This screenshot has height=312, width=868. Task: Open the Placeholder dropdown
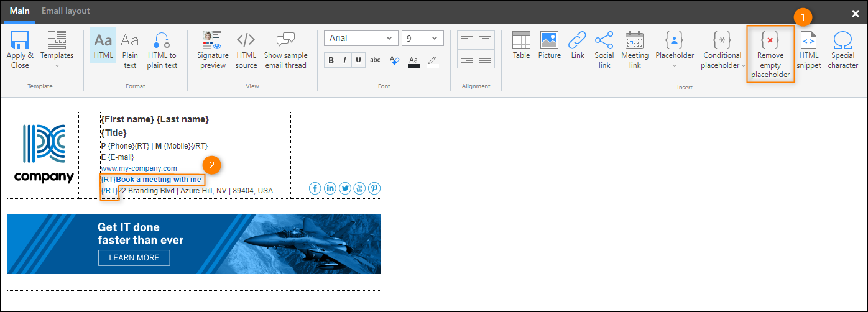point(675,50)
